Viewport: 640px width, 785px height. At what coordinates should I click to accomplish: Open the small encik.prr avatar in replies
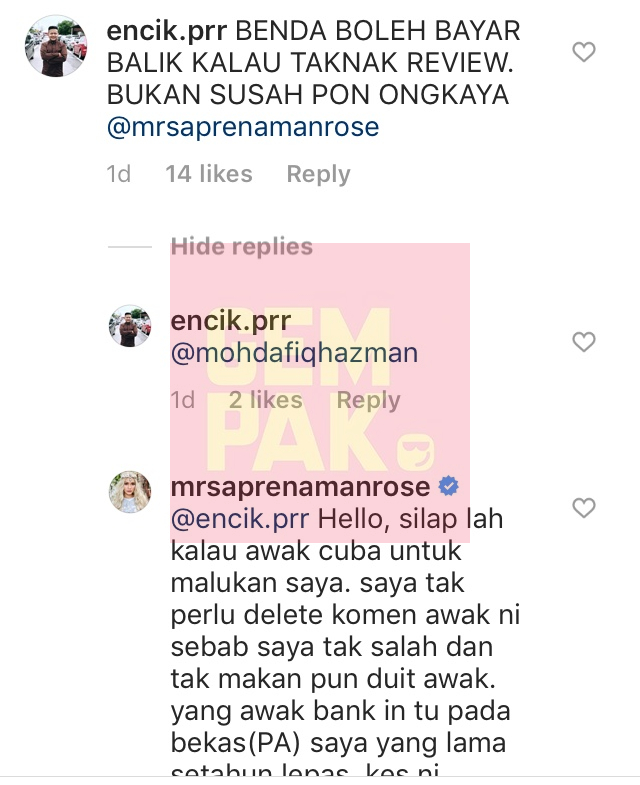[x=130, y=326]
